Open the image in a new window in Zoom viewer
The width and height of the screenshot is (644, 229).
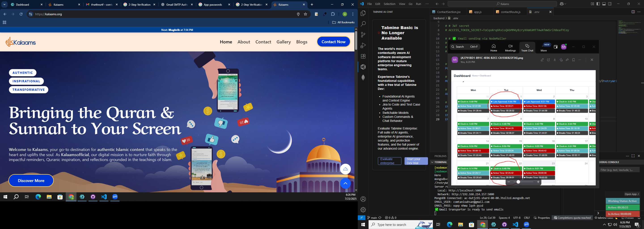549,60
